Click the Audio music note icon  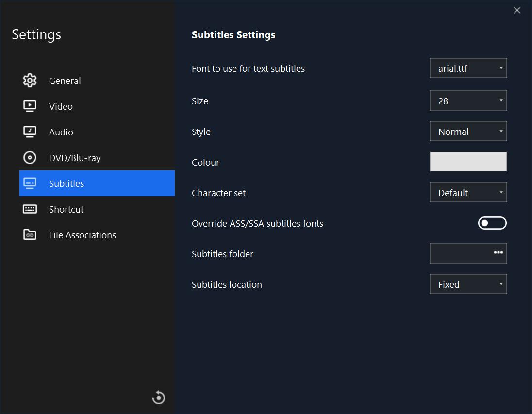(x=30, y=132)
